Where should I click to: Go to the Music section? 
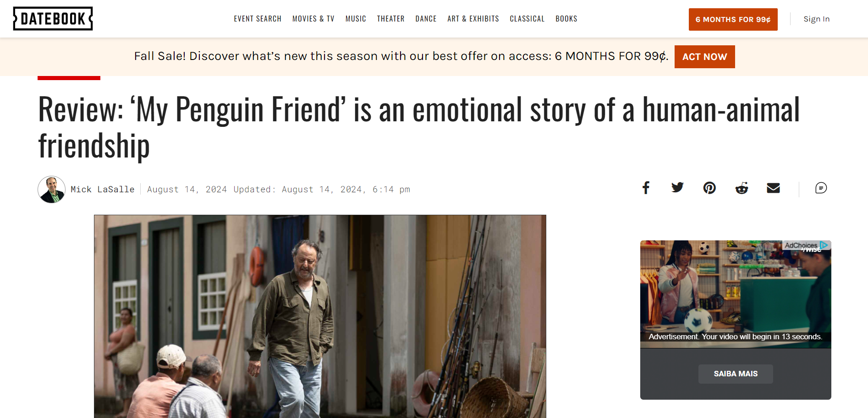(x=356, y=19)
